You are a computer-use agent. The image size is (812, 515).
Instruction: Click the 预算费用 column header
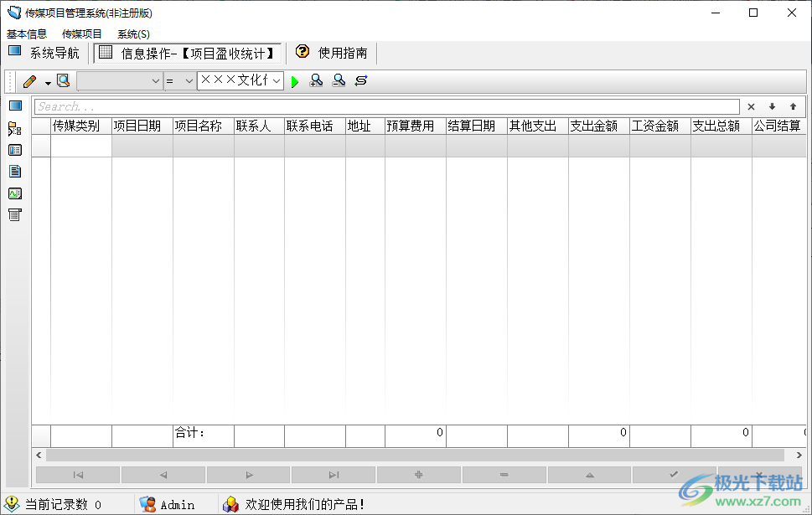pyautogui.click(x=411, y=126)
